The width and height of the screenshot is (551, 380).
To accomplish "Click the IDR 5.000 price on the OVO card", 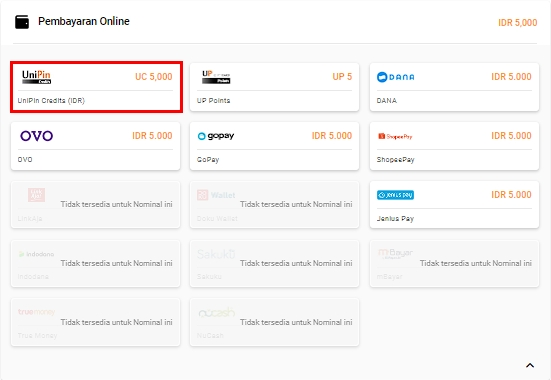I will click(x=152, y=136).
